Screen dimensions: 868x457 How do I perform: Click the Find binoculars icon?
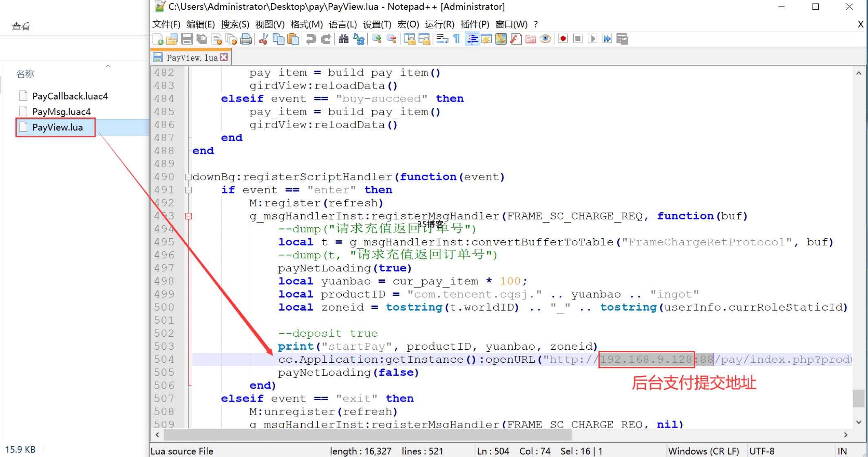344,39
